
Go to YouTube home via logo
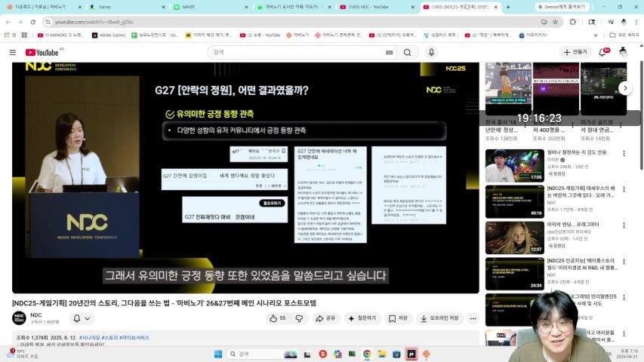[42, 53]
